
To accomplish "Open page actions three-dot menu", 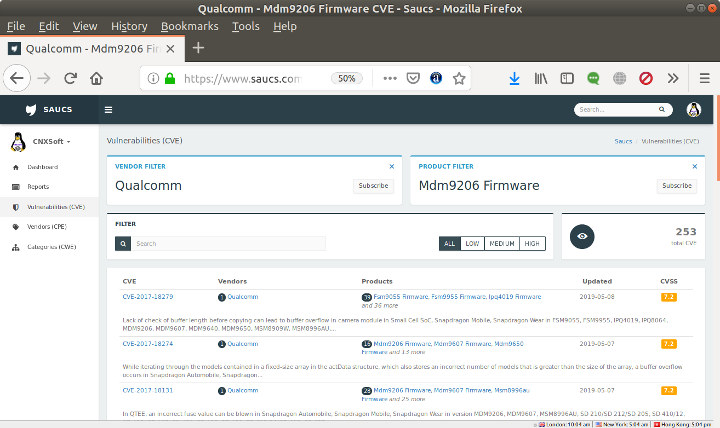I will tap(390, 79).
